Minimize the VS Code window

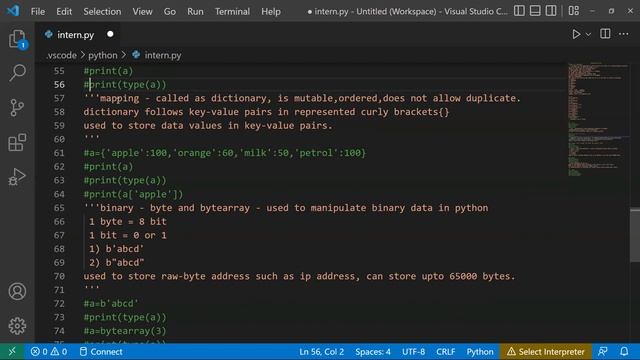(x=592, y=11)
